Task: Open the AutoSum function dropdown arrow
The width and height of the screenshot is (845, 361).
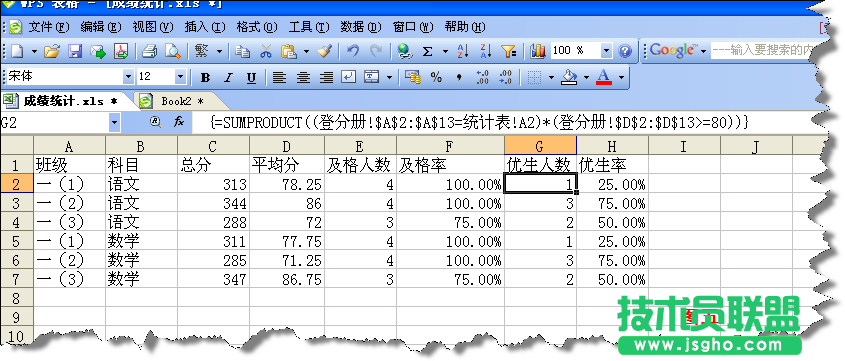Action: [445, 51]
